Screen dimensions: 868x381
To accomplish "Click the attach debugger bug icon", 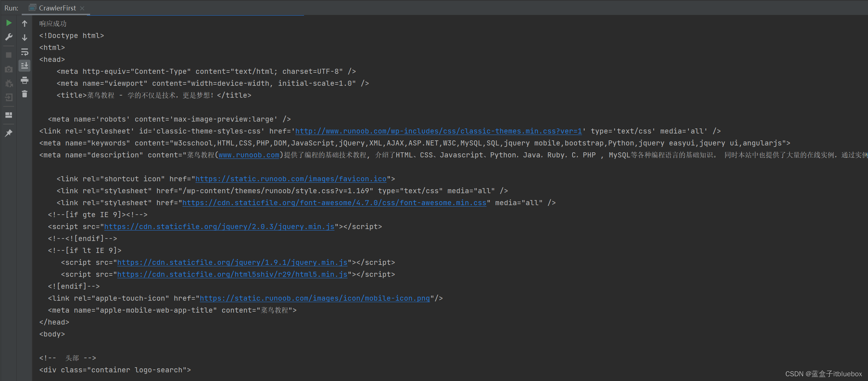I will pos(9,84).
